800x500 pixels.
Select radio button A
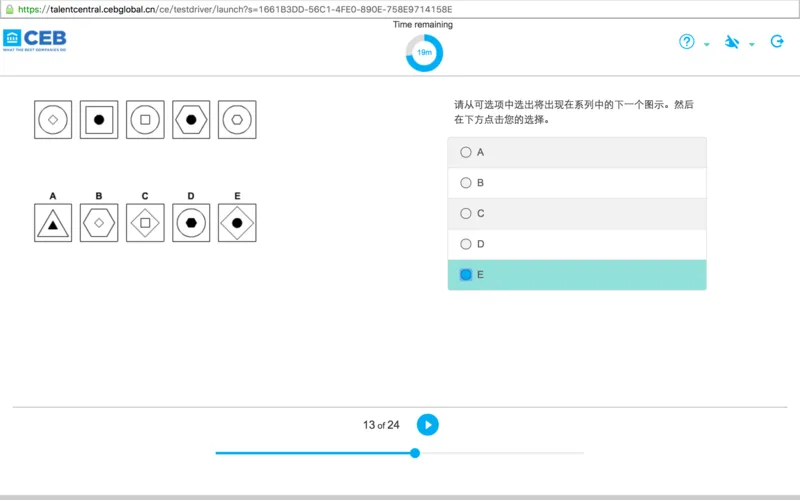pyautogui.click(x=465, y=152)
